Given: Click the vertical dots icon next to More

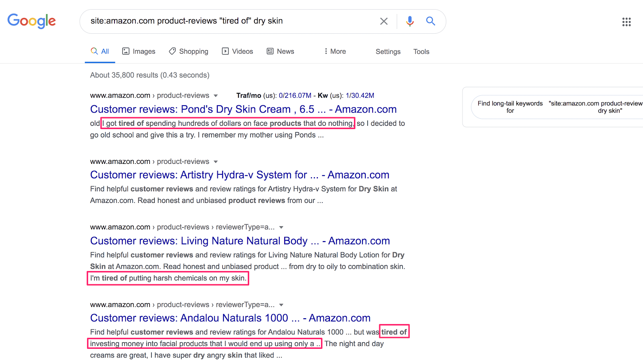Looking at the screenshot, I should tap(326, 51).
